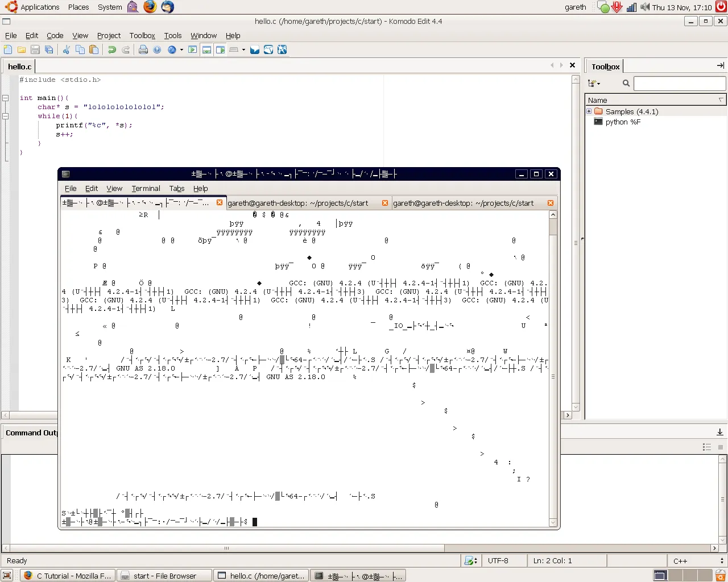Sort the Toolbox by the Name column header
The height and width of the screenshot is (582, 728).
click(656, 100)
